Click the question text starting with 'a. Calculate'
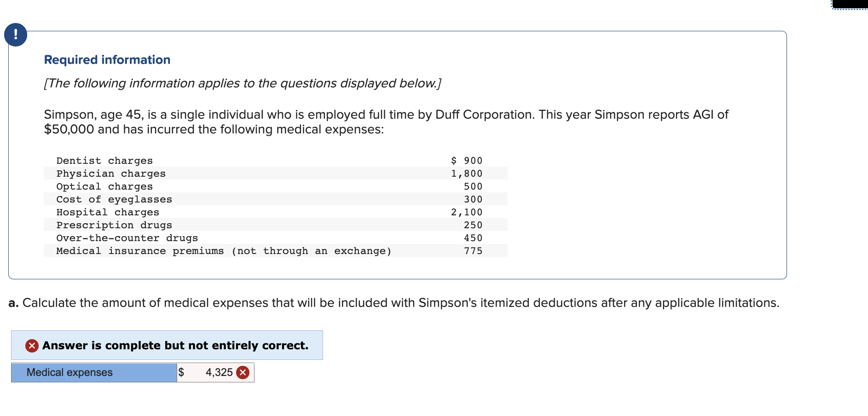Screen dimensions: 868x416 [x=394, y=303]
